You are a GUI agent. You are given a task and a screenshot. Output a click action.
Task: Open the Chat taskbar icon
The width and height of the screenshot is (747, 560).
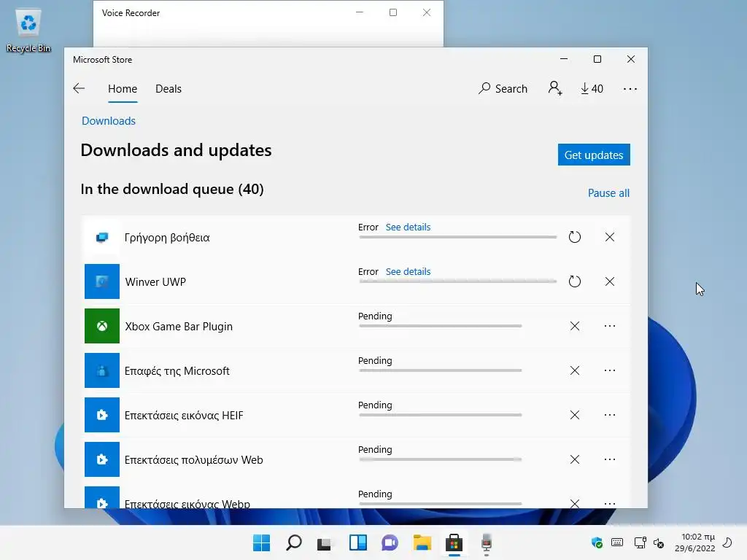(390, 542)
